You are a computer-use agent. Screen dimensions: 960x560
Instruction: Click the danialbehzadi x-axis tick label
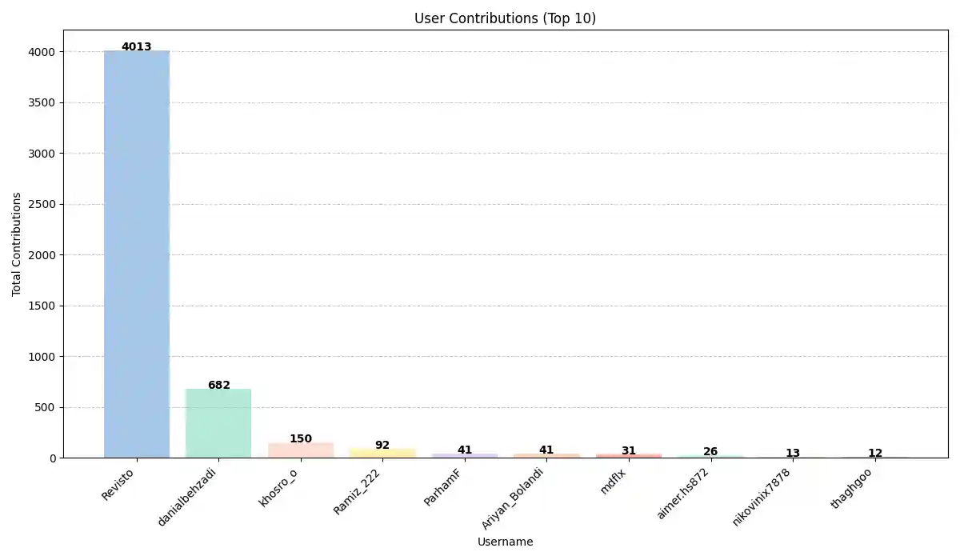click(x=188, y=497)
